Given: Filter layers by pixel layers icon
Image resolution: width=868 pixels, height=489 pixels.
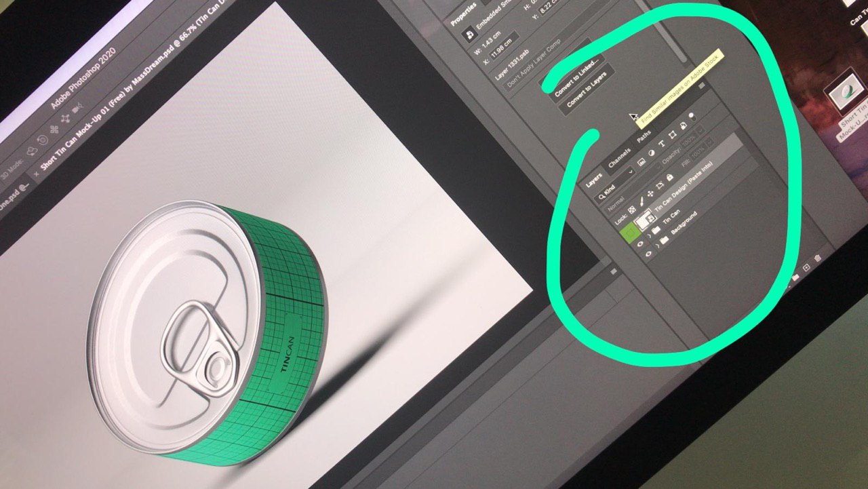Looking at the screenshot, I should click(x=642, y=162).
